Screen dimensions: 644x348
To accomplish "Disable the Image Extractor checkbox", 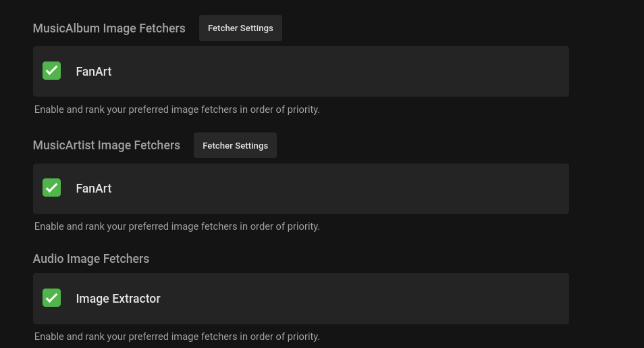I will (52, 298).
